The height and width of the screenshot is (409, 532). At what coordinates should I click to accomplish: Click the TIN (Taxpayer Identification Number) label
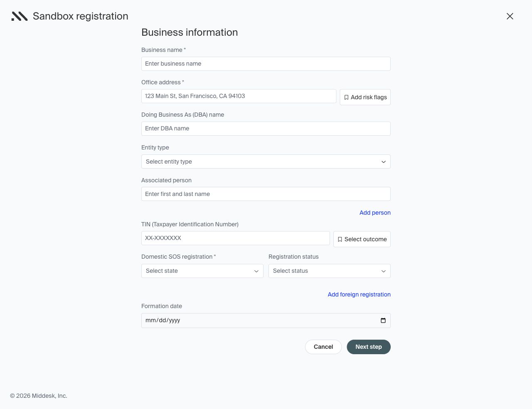point(190,224)
